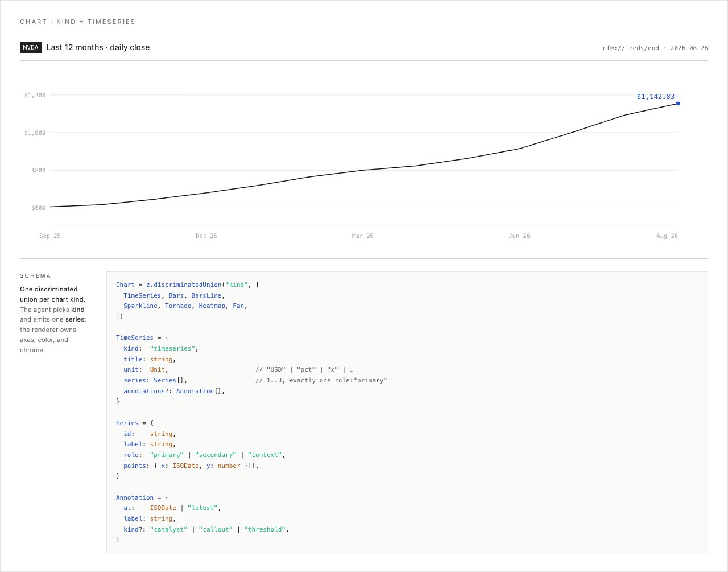Click the $1,142.83 price label

coord(656,97)
